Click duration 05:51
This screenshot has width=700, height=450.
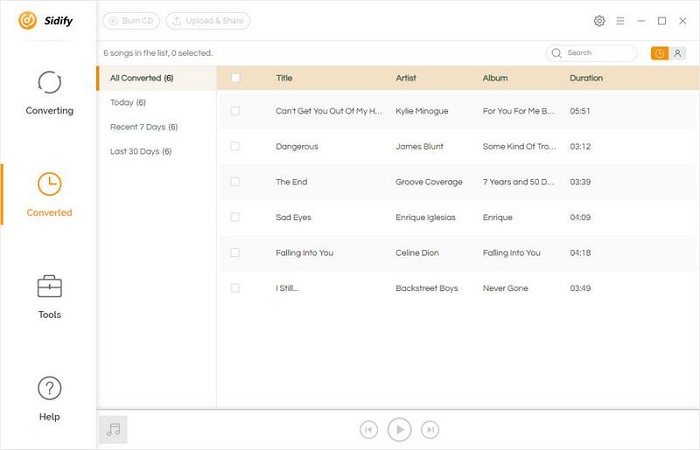click(x=580, y=111)
